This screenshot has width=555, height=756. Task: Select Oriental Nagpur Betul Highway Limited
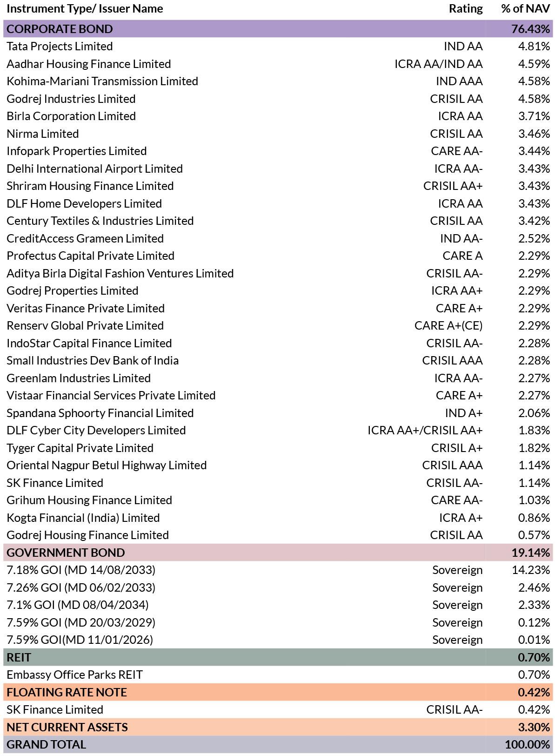[x=107, y=466]
